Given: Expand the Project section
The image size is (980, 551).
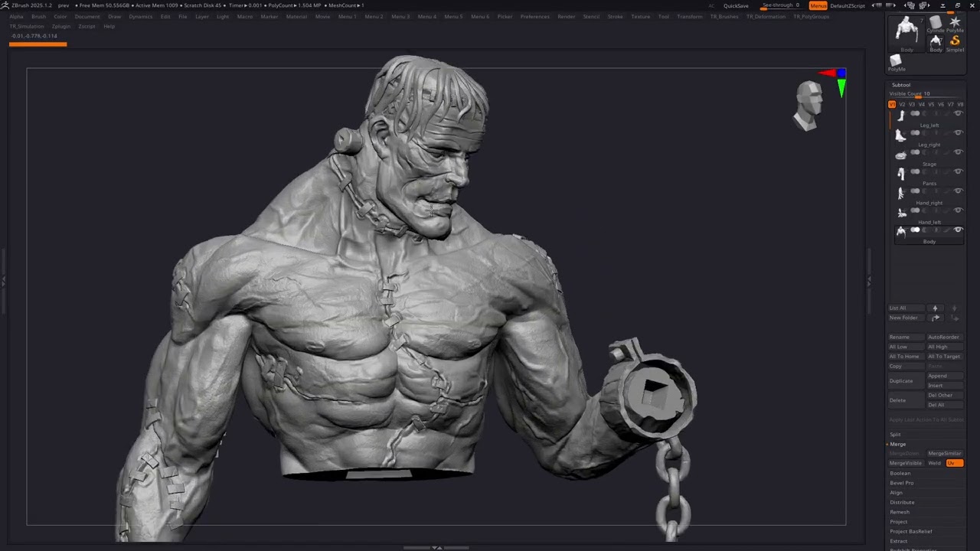Looking at the screenshot, I should pos(898,522).
